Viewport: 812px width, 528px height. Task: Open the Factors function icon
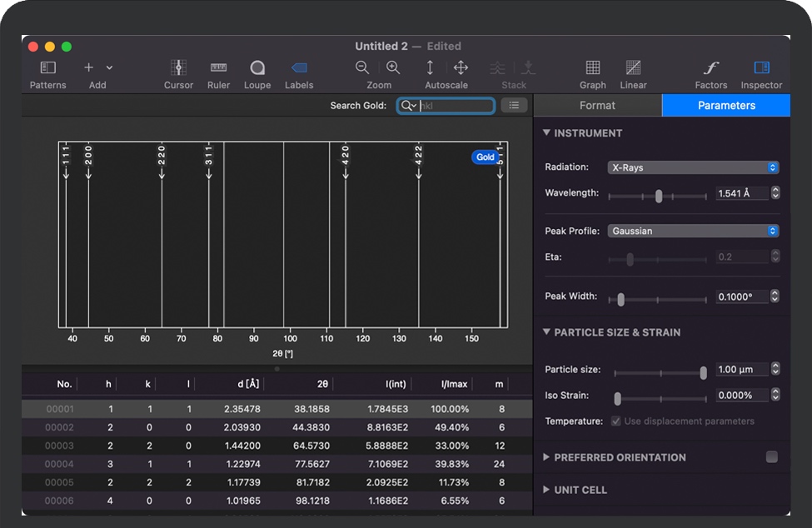click(x=710, y=68)
